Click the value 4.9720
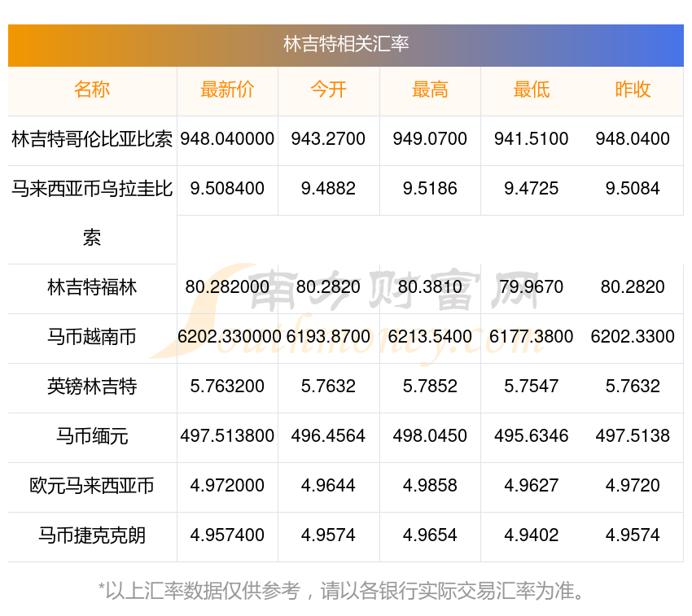Image resolution: width=692 pixels, height=616 pixels. pos(633,486)
